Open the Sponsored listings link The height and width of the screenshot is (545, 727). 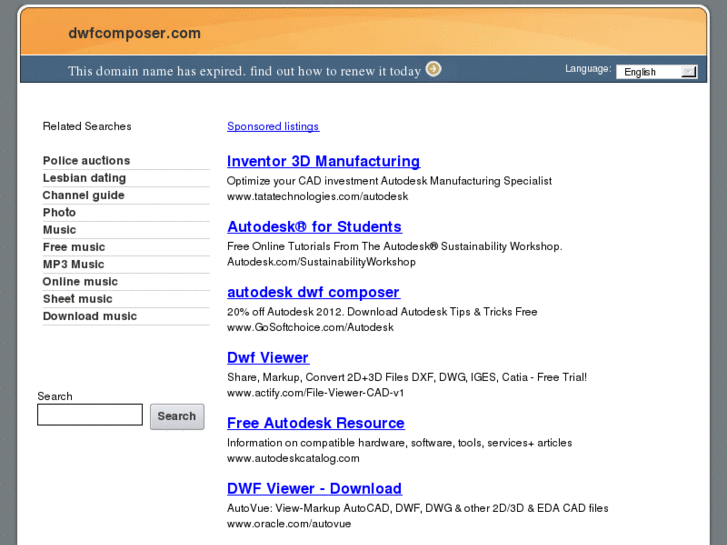coord(273,126)
